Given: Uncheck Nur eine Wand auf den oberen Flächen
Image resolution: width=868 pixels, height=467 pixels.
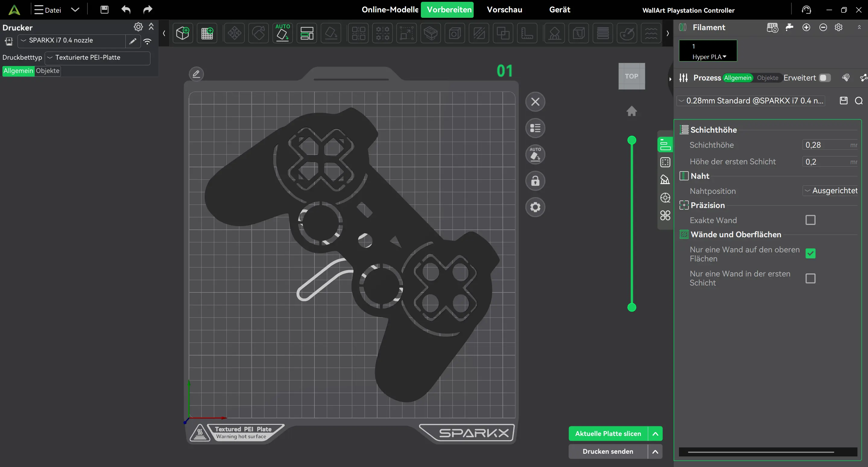Looking at the screenshot, I should tap(810, 253).
